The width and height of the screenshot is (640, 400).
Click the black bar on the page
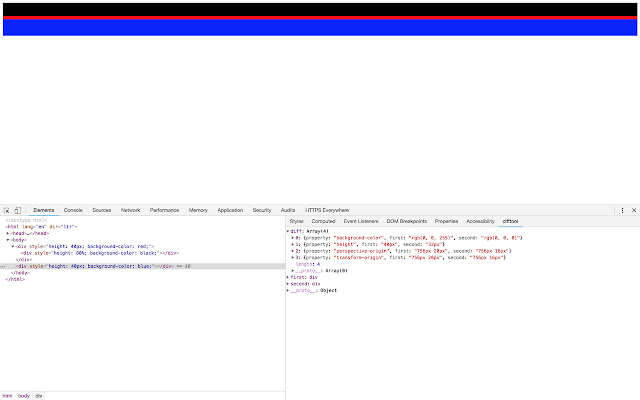click(320, 9)
